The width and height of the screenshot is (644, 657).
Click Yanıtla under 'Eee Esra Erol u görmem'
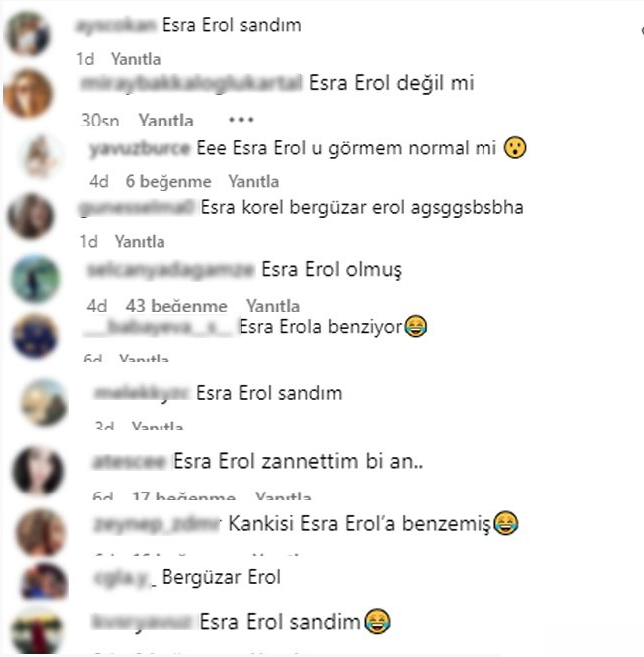coord(253,181)
